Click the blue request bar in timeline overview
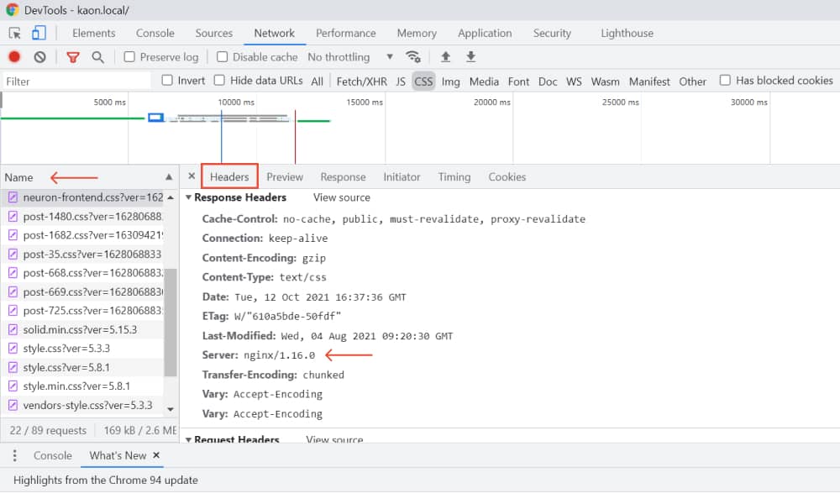840x504 pixels. [155, 118]
